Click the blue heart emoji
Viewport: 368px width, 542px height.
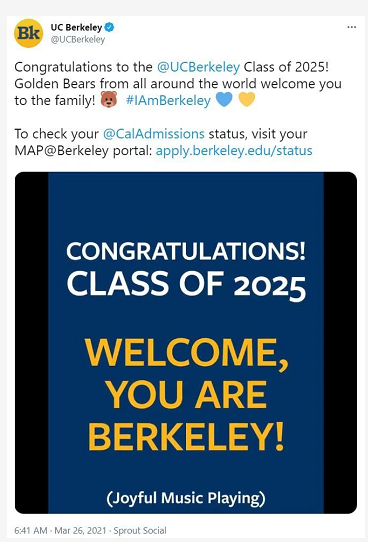coord(225,100)
